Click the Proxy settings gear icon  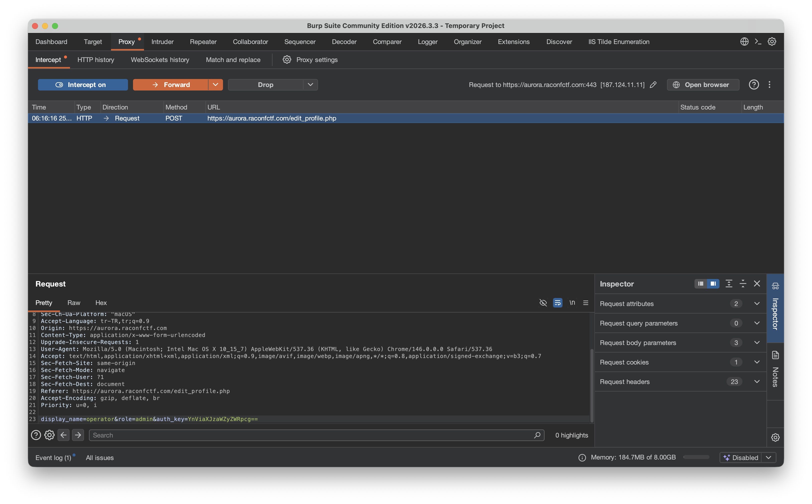tap(287, 60)
